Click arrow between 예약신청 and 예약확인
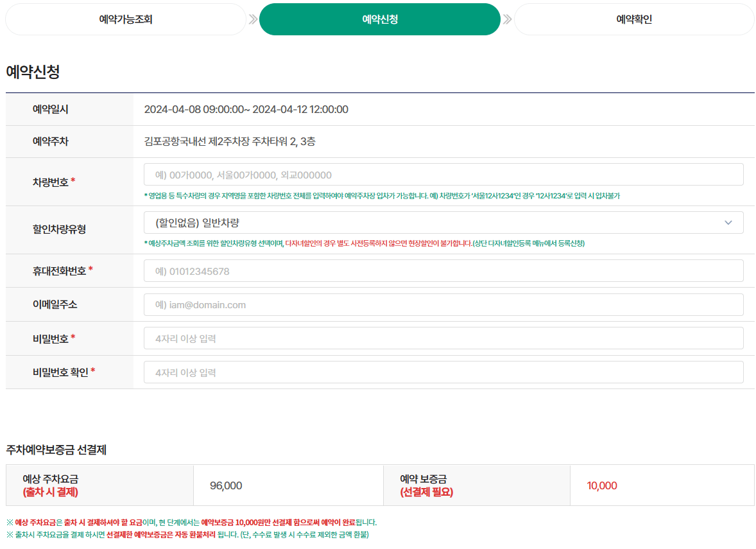Screen dimensions: 756x549 point(507,19)
